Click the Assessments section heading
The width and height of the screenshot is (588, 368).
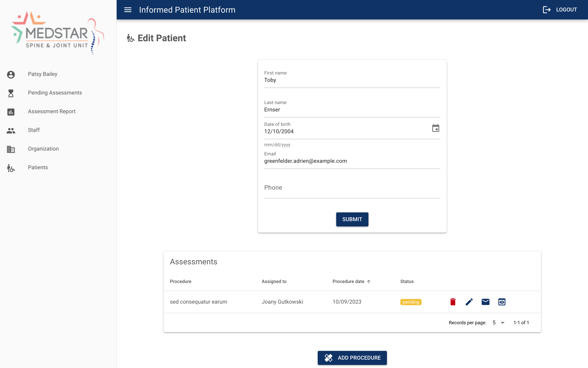pyautogui.click(x=193, y=262)
